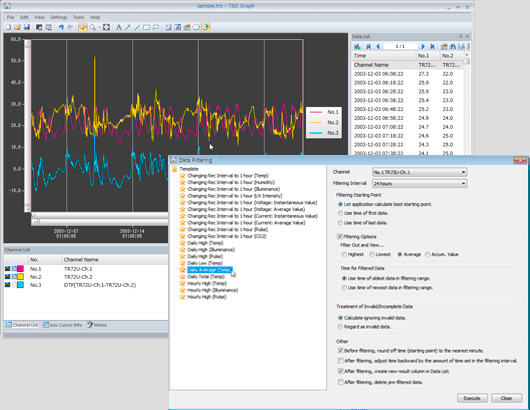Screen dimensions: 530x410
Task: Open the zoom tool dropdown arrow
Action: (x=99, y=27)
